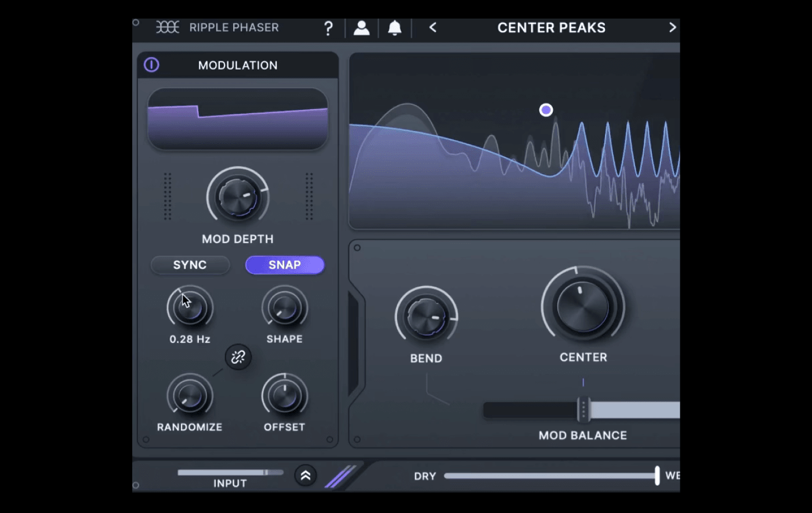Screen dimensions: 812x513
Task: Click the link icon between Randomize and Offset
Action: [x=237, y=357]
